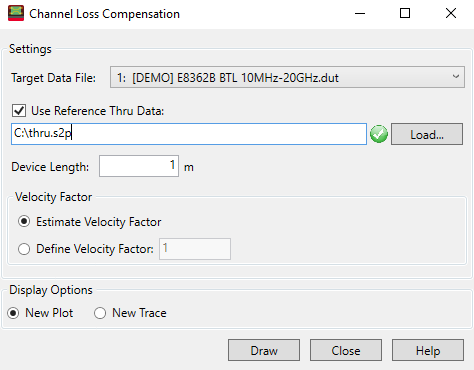Open the Target Data File dropdown

point(287,77)
